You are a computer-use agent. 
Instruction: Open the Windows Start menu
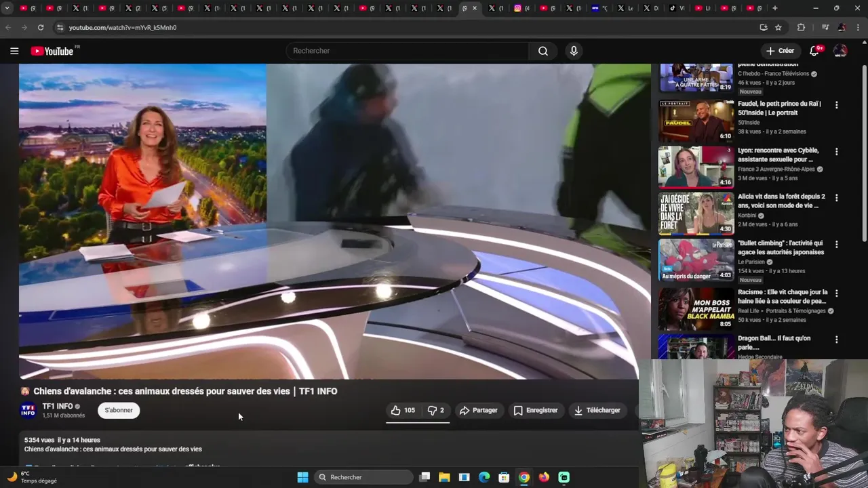pyautogui.click(x=302, y=477)
